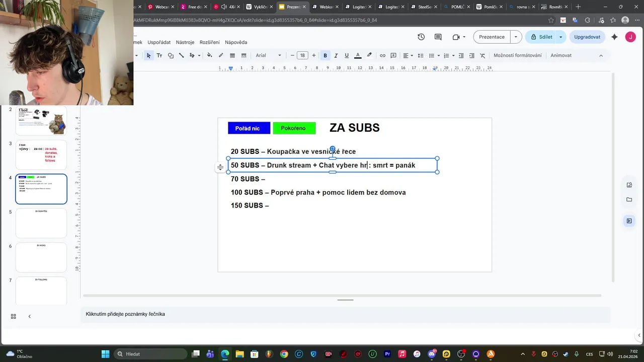Open the Uspořádat menu

coord(159,42)
